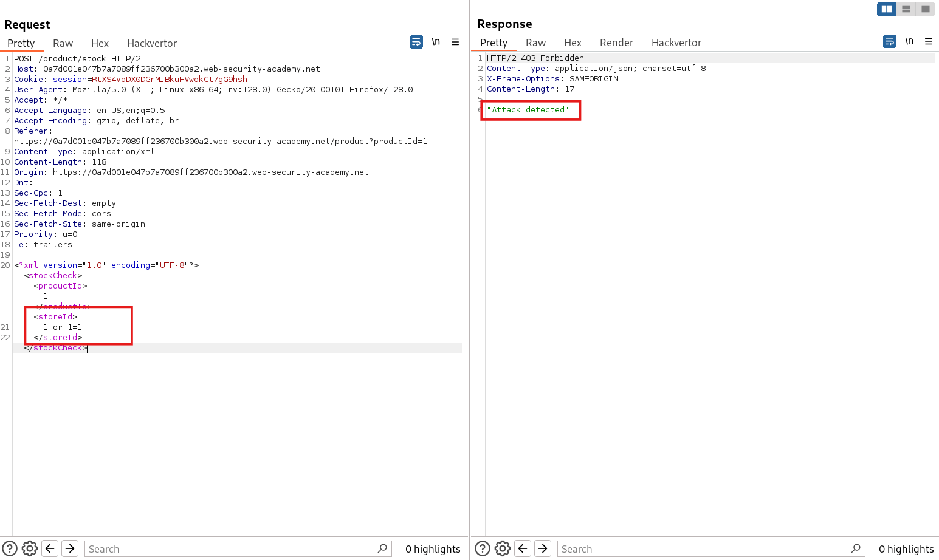
Task: Go to next match in Response search
Action: [x=543, y=548]
